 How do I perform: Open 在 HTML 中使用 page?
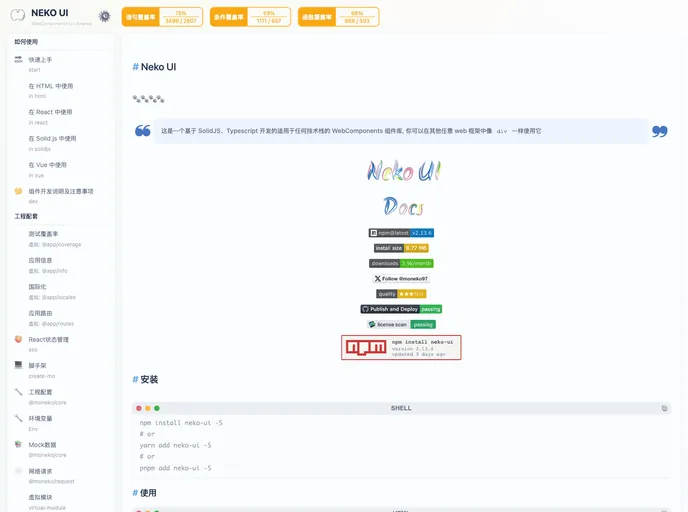[x=61, y=90]
